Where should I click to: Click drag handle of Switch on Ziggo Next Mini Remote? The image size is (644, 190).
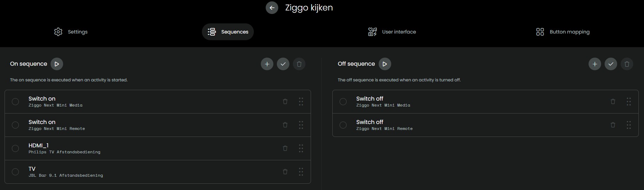(301, 125)
